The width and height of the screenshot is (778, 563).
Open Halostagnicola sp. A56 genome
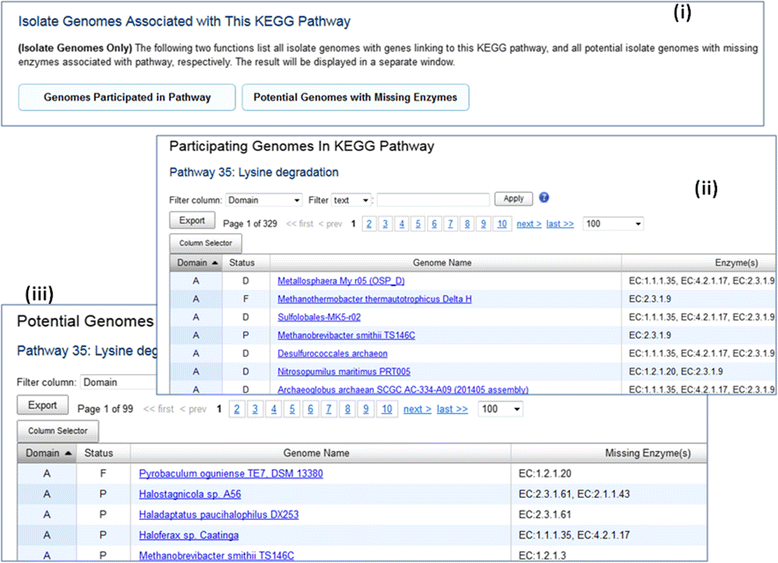(190, 495)
